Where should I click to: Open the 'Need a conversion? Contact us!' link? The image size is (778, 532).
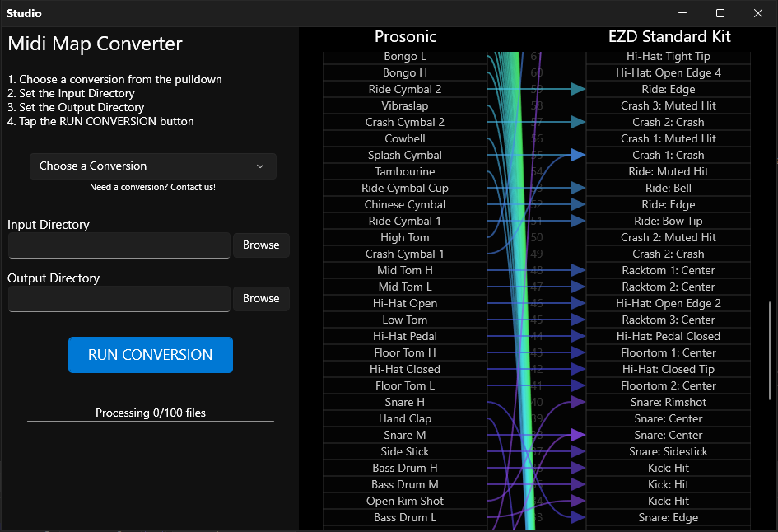[x=152, y=187]
